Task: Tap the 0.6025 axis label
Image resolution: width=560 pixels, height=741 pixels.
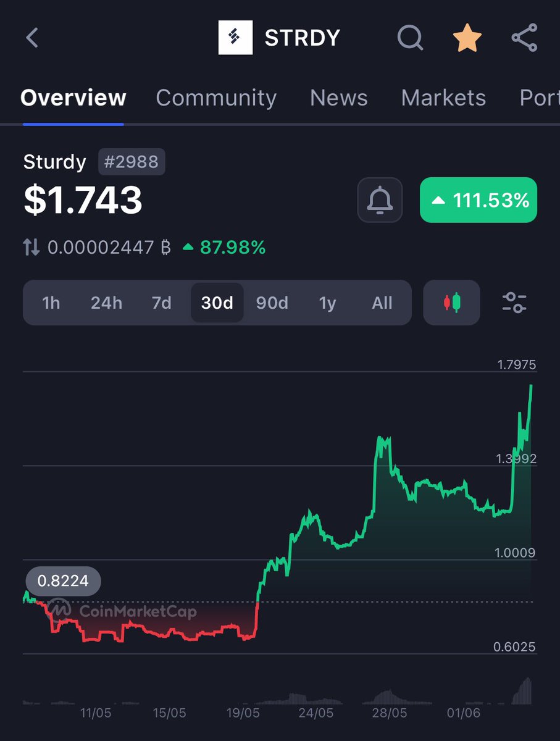Action: click(515, 647)
